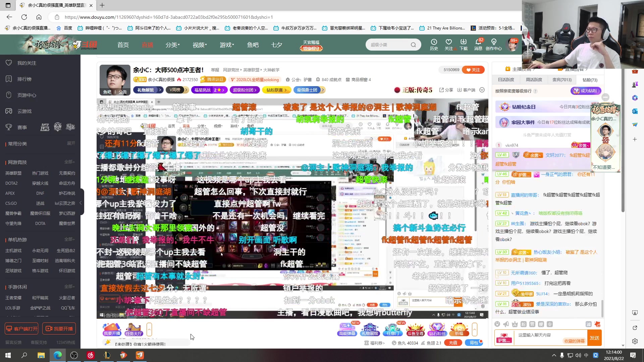This screenshot has height=362, width=644.
Task: Open Edge sidebar settings gear
Action: (635, 341)
